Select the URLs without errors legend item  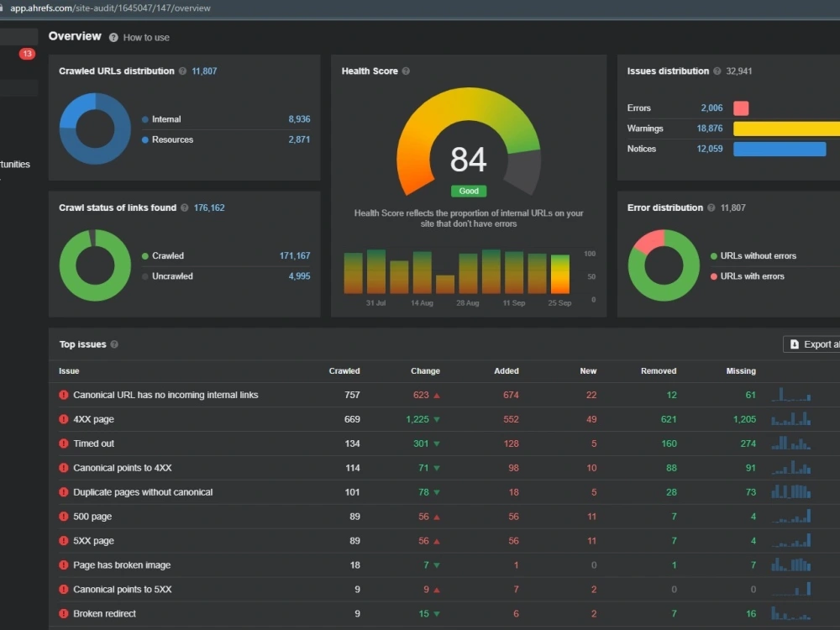click(x=753, y=255)
